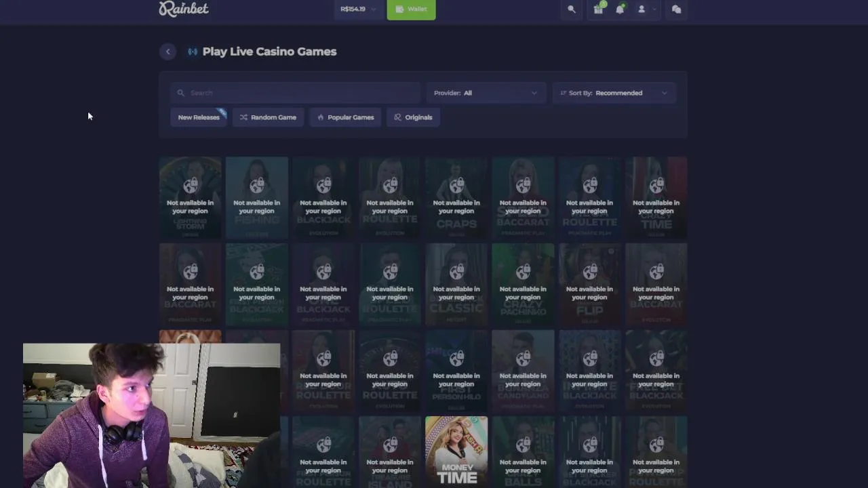This screenshot has width=868, height=488.
Task: Open the Fishing game tile
Action: (x=257, y=198)
